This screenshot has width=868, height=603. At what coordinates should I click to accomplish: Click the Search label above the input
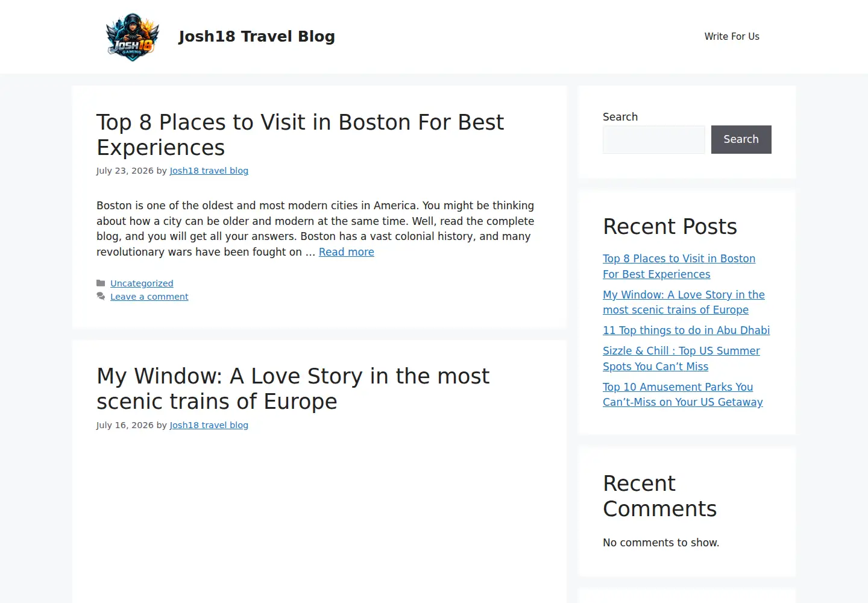[x=620, y=117]
